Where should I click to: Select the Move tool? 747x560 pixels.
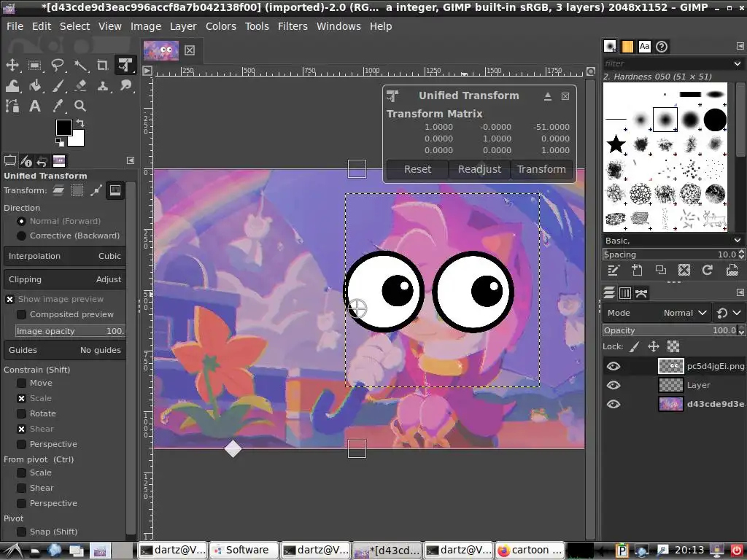coord(12,65)
